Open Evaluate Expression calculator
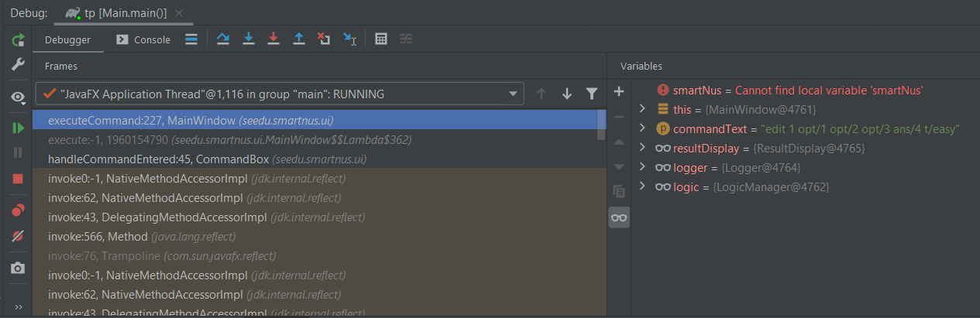 click(x=381, y=39)
